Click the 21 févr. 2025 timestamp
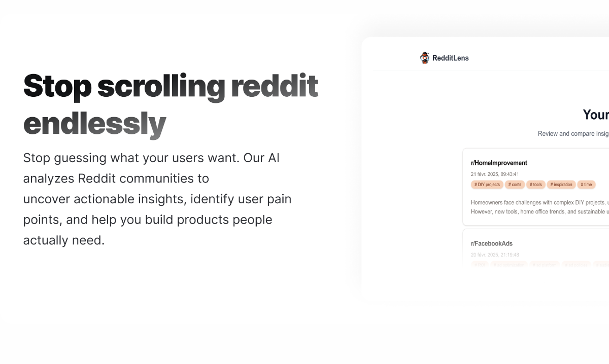The image size is (609, 364). click(x=495, y=174)
